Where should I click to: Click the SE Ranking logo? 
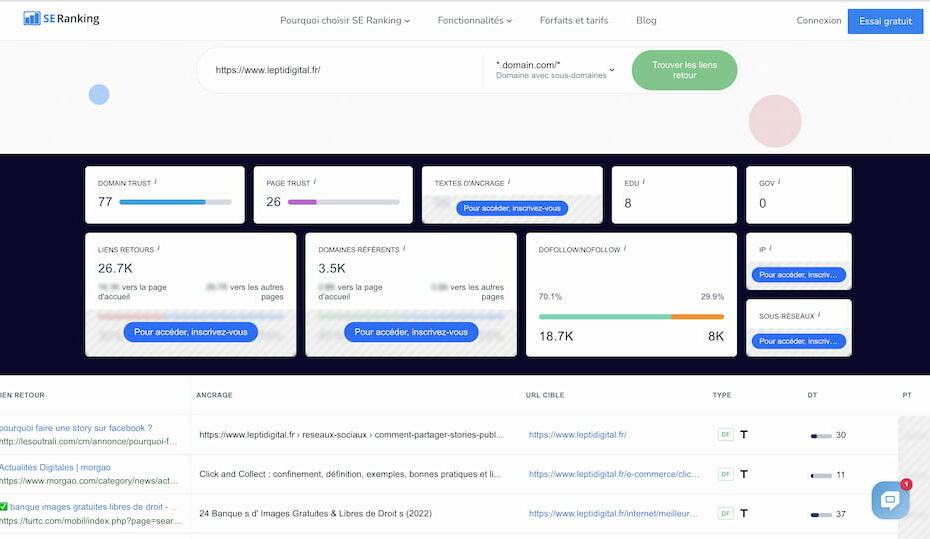pos(61,18)
